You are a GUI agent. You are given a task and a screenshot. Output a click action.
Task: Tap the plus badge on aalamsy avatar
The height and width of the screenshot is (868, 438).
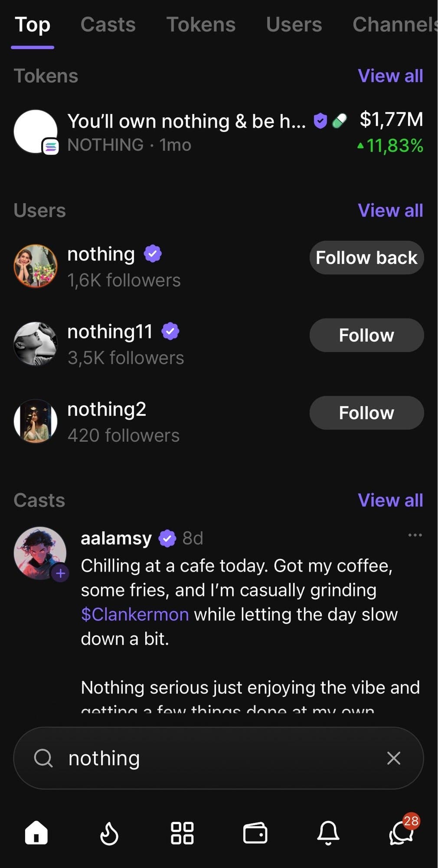point(61,574)
